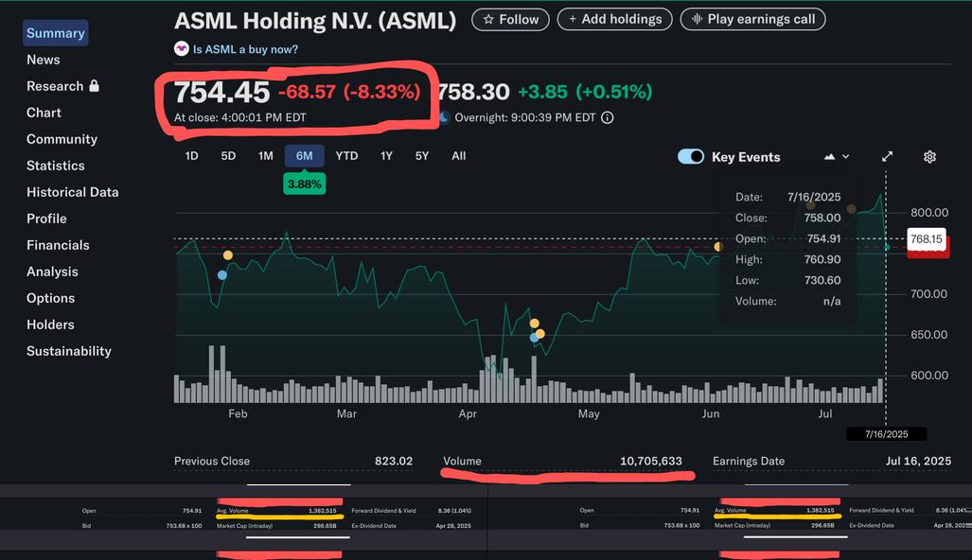The height and width of the screenshot is (560, 972).
Task: Click the lock icon next to Research
Action: coord(95,85)
